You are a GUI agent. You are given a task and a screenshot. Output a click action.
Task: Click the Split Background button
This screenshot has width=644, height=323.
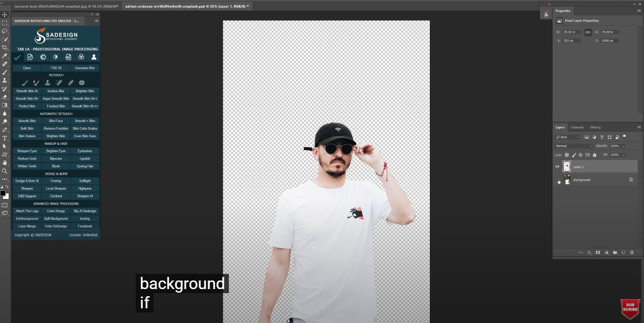[56, 219]
